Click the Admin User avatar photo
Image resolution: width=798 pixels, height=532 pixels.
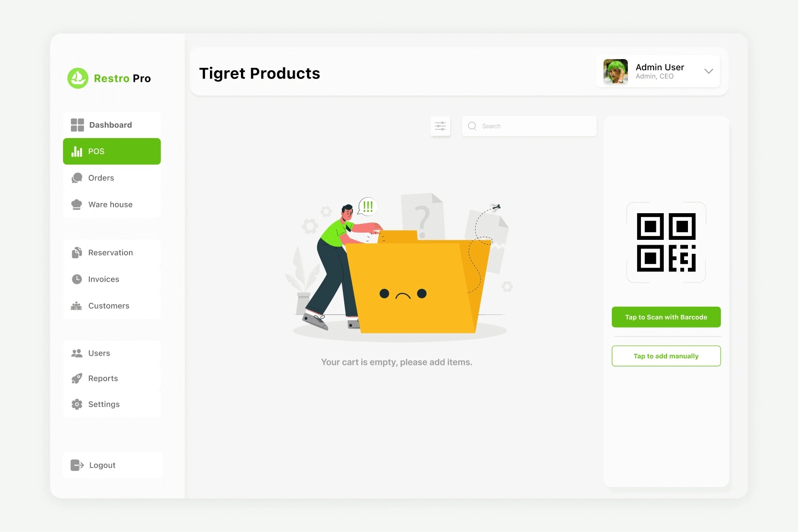(x=616, y=71)
